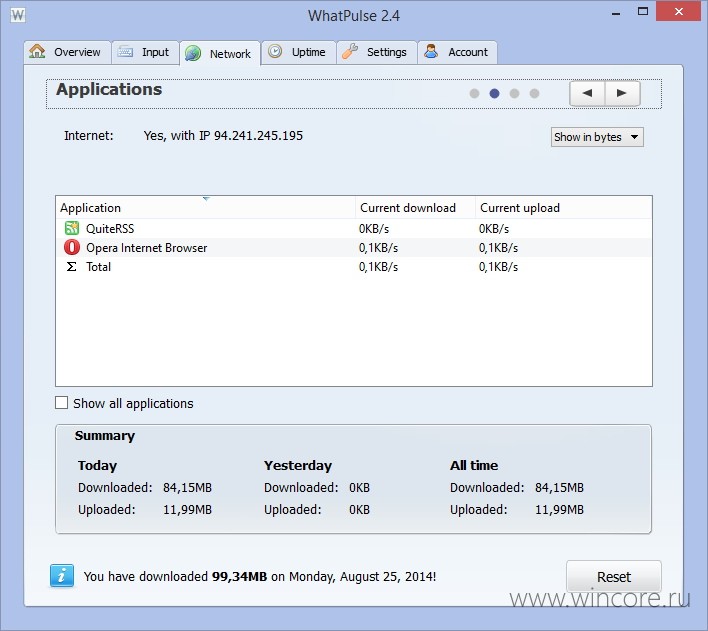Select the fourth page indicator dot
This screenshot has width=708, height=631.
pos(534,93)
